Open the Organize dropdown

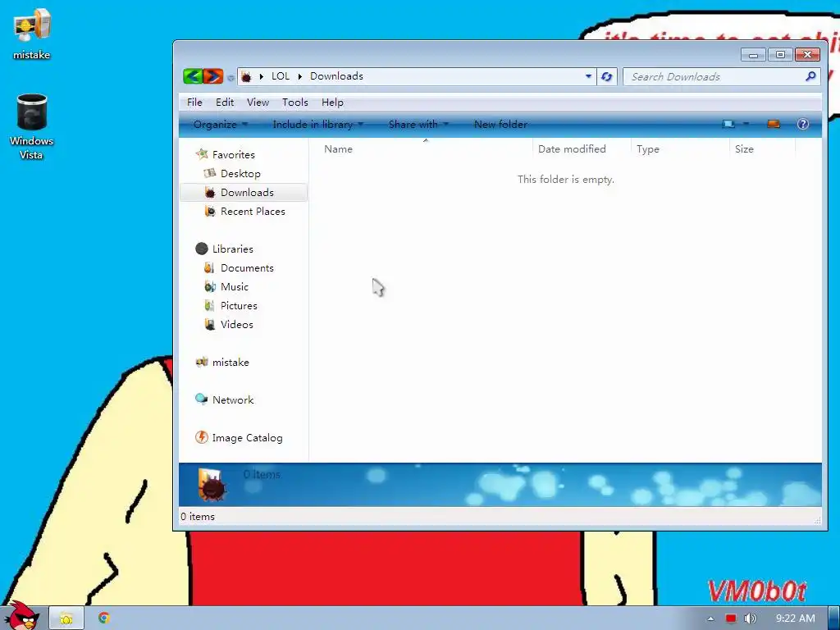(x=220, y=125)
